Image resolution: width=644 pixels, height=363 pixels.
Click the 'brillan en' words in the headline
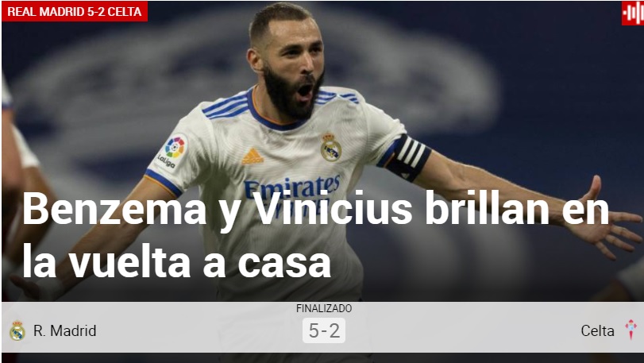point(517,208)
